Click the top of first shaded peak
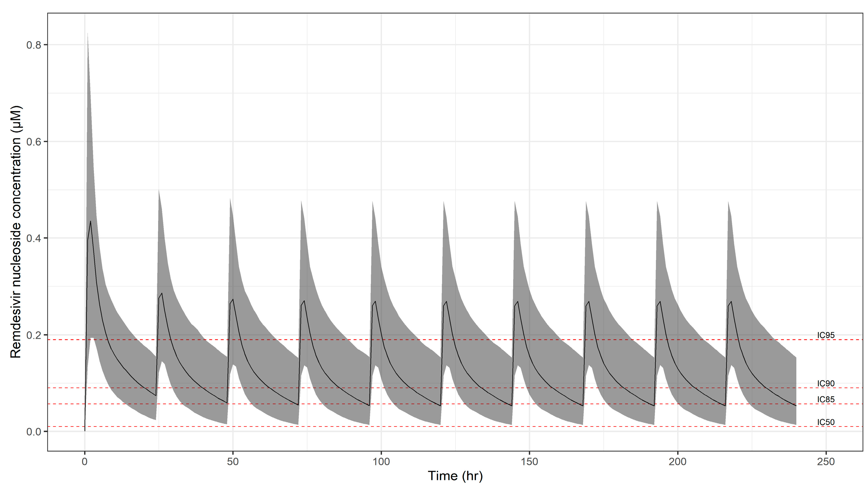The width and height of the screenshot is (868, 490). 88,33
